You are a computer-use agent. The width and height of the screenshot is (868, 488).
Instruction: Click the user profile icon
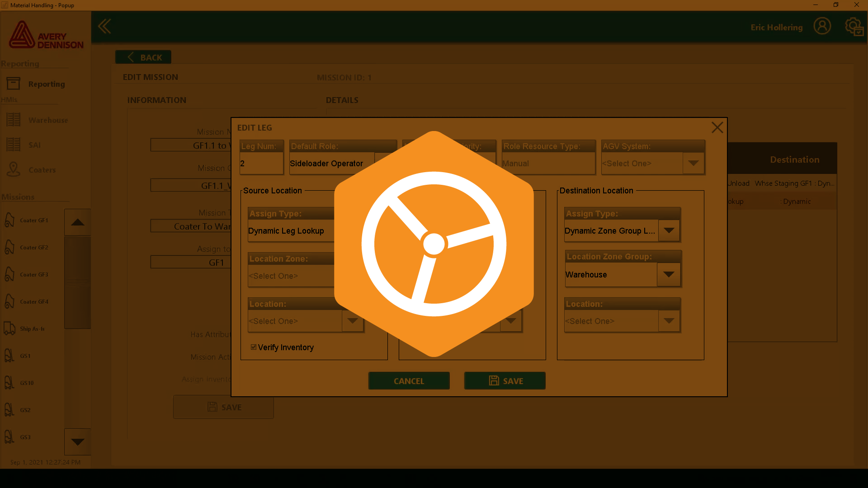(x=822, y=26)
